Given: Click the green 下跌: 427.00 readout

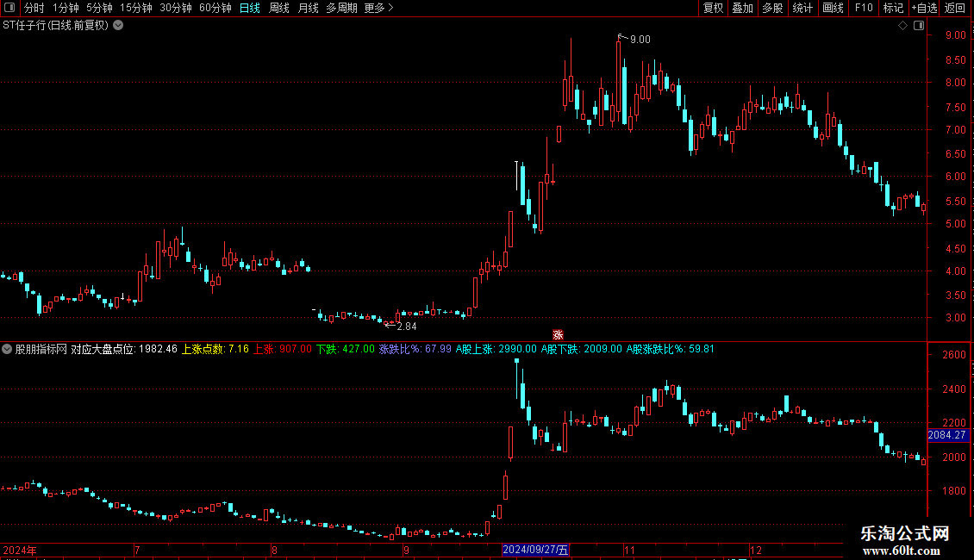Looking at the screenshot, I should coord(346,349).
